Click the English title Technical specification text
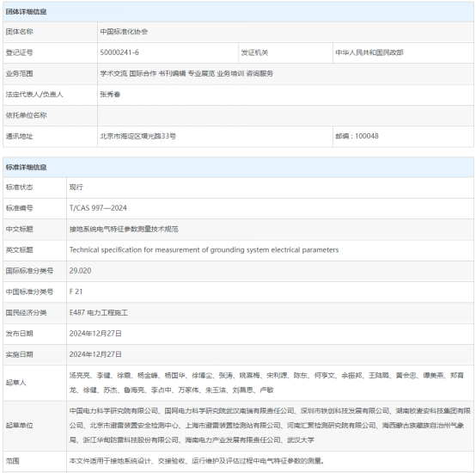Screen dimensions: 476x473 tap(204, 249)
